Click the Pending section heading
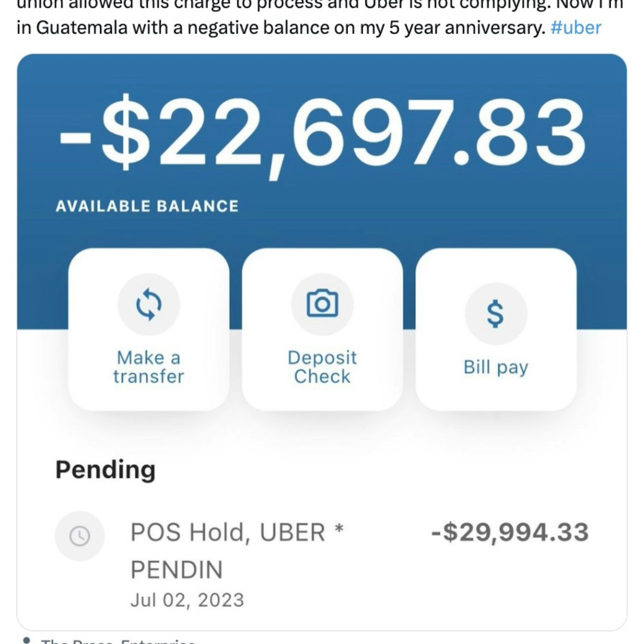 click(106, 470)
